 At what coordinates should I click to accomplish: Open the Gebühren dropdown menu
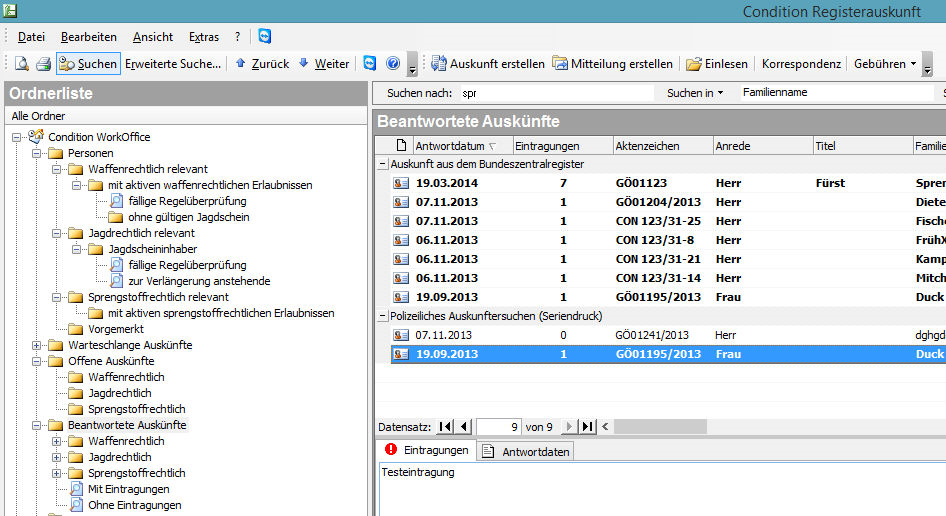pyautogui.click(x=884, y=64)
